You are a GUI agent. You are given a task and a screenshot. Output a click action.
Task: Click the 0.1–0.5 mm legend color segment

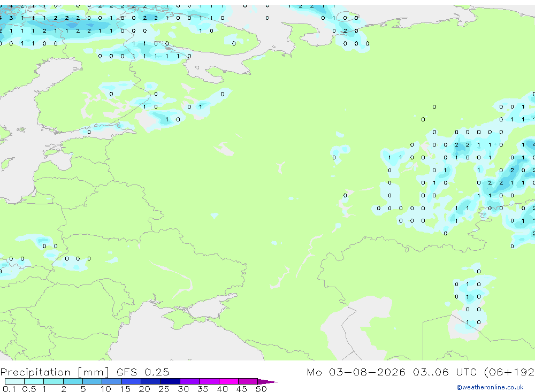tap(14, 381)
